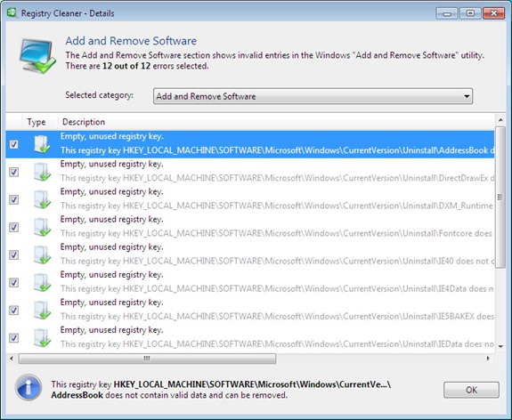This screenshot has width=512, height=420.
Task: Click the registry key icon in AddressBook row
Action: click(42, 144)
